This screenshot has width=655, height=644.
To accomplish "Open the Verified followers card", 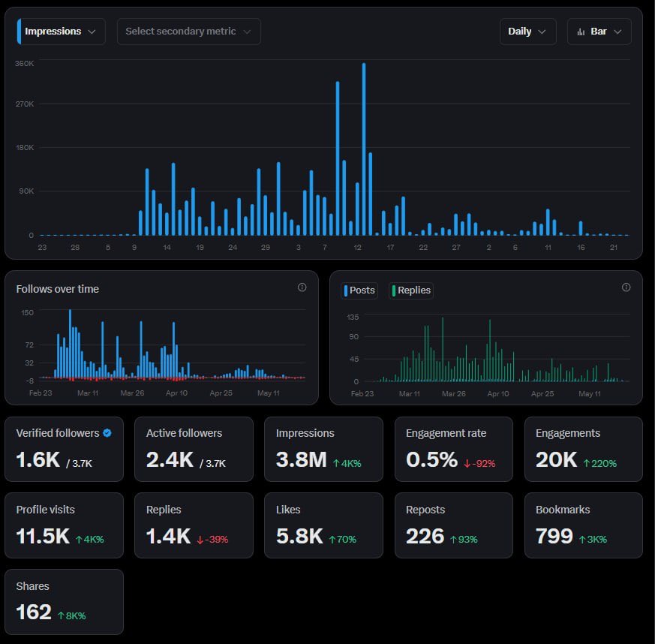I will tap(64, 449).
